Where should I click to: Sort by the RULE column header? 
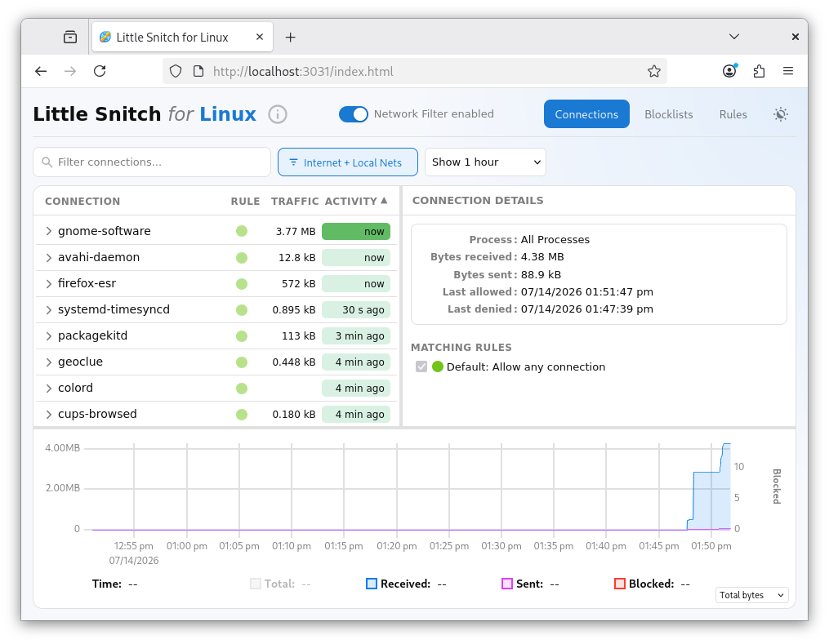tap(245, 202)
